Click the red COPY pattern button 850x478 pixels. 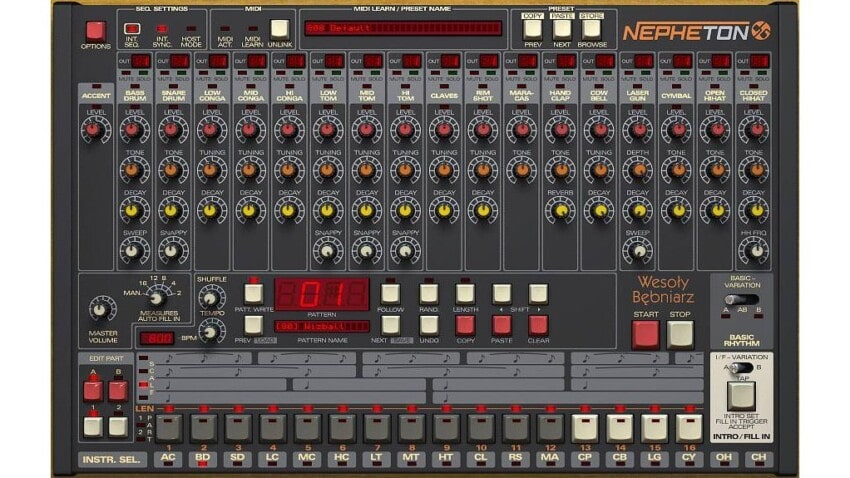coord(465,324)
